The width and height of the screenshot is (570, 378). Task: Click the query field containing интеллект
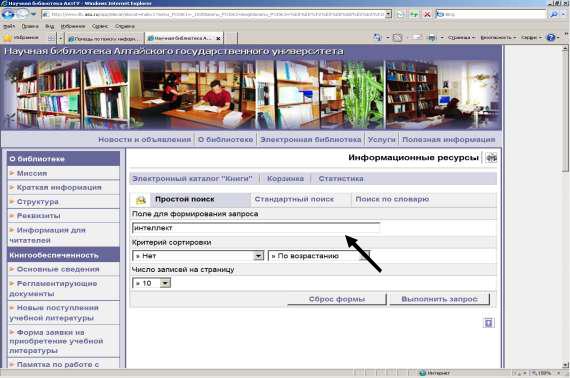(256, 228)
